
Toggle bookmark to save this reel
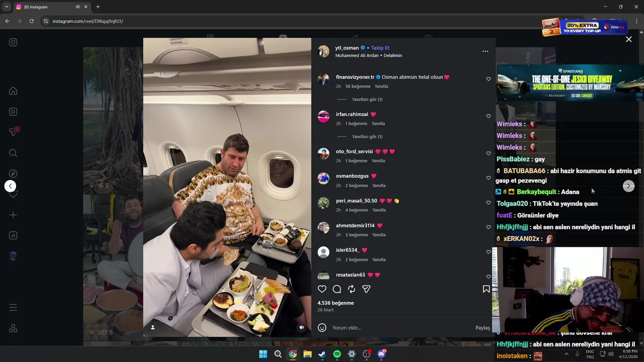click(x=486, y=289)
